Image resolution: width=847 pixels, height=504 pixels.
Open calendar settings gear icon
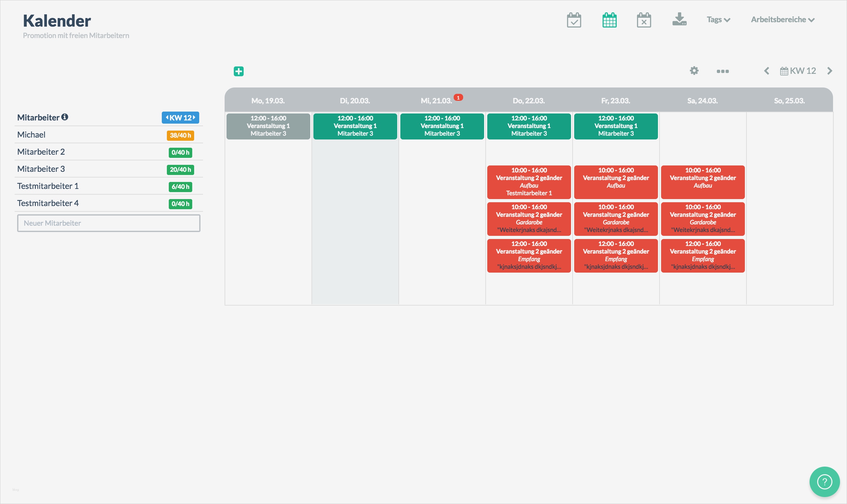coord(694,71)
